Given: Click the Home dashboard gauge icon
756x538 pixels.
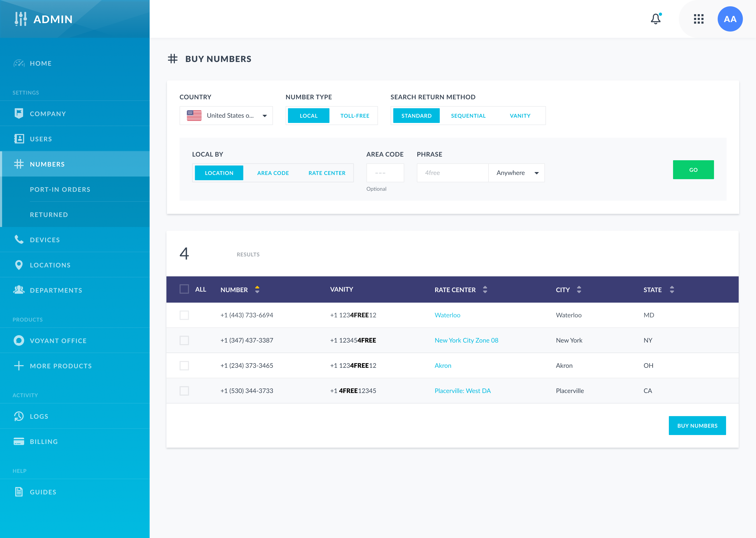Looking at the screenshot, I should [19, 63].
